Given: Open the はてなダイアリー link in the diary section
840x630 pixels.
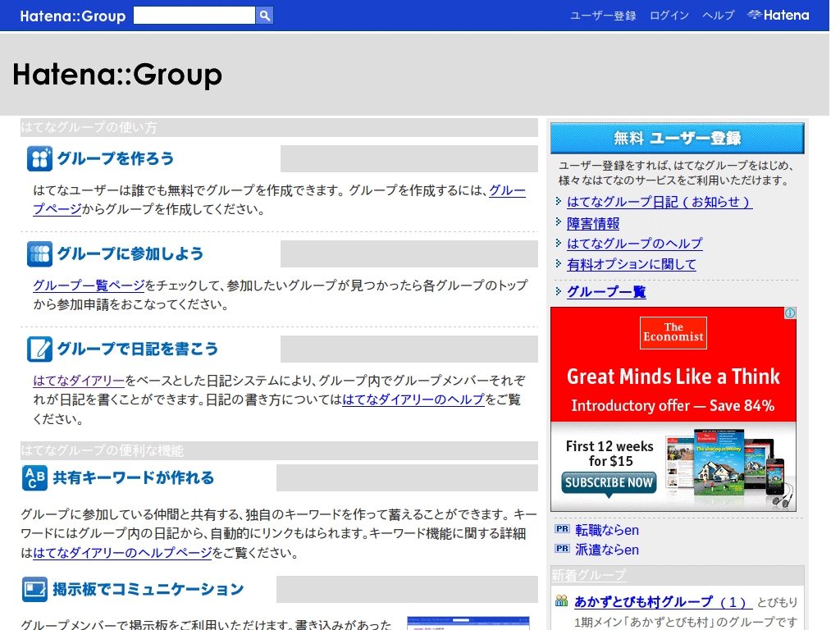Looking at the screenshot, I should click(x=79, y=381).
